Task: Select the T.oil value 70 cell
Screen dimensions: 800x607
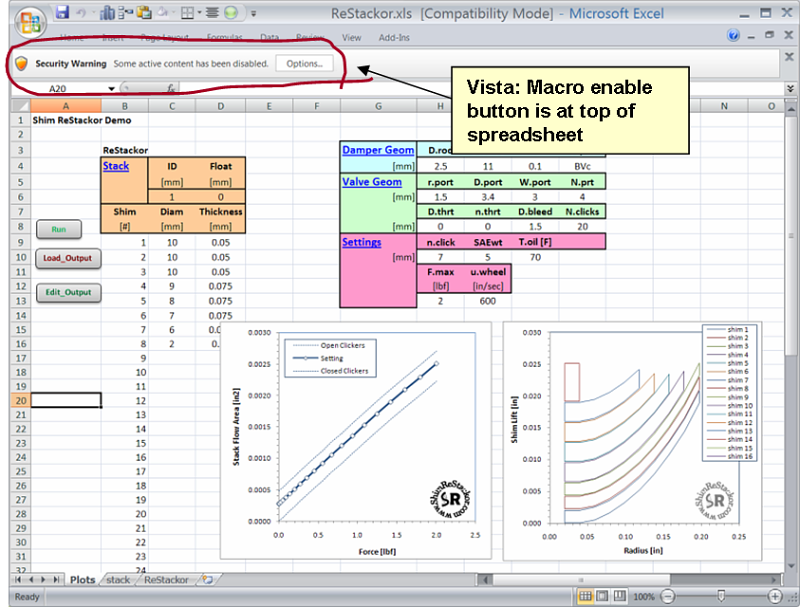Action: pos(535,257)
